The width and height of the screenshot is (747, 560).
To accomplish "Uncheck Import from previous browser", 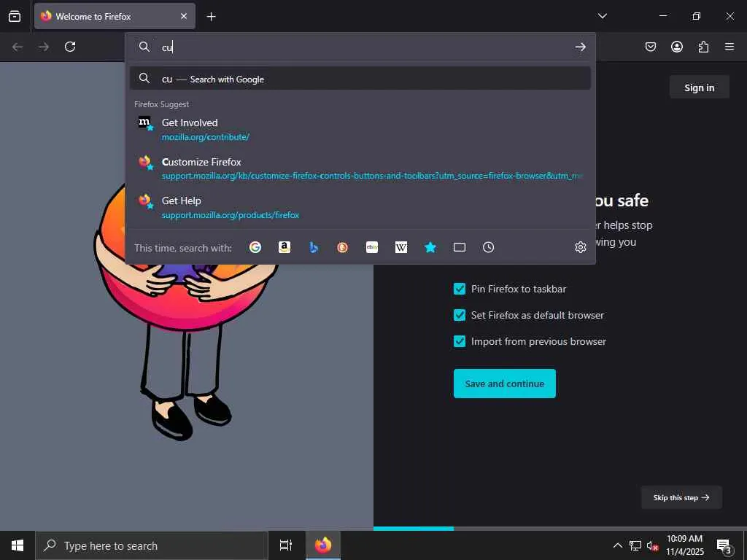I will 460,341.
